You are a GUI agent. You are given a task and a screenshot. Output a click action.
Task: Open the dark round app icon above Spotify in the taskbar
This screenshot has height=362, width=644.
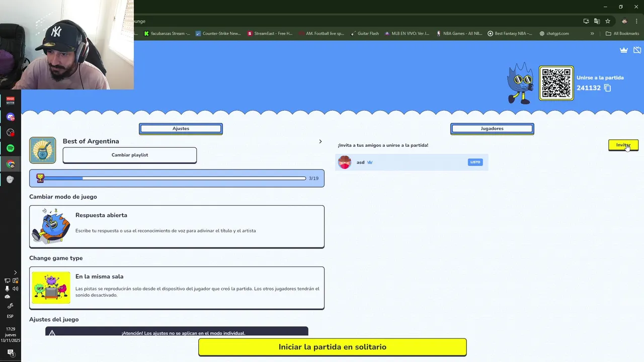click(11, 133)
